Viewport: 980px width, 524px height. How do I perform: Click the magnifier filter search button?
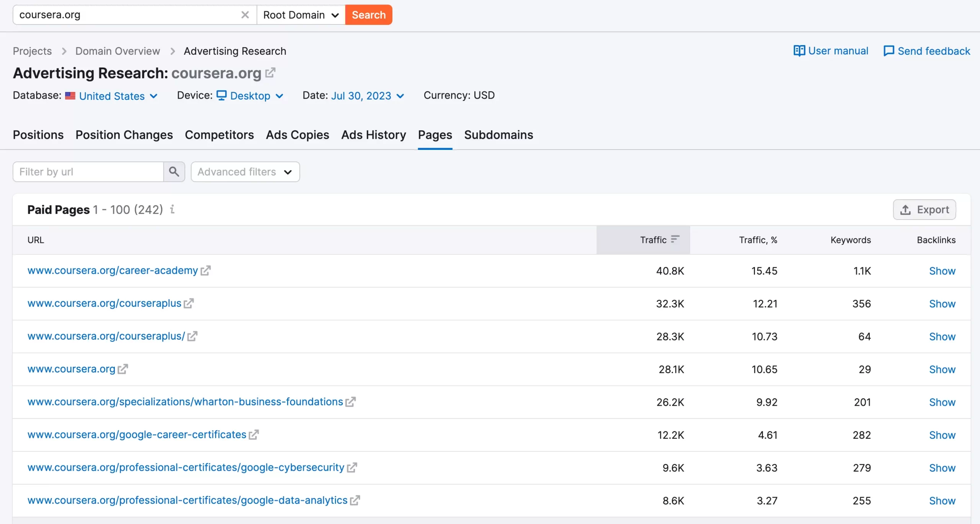(x=174, y=172)
